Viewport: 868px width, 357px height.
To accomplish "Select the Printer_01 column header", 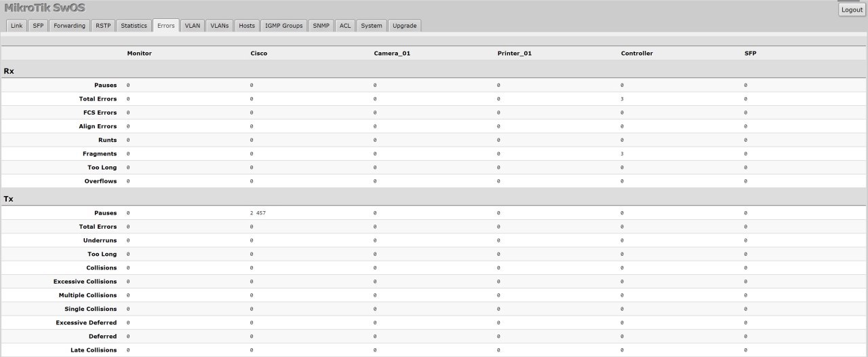I will (x=514, y=53).
